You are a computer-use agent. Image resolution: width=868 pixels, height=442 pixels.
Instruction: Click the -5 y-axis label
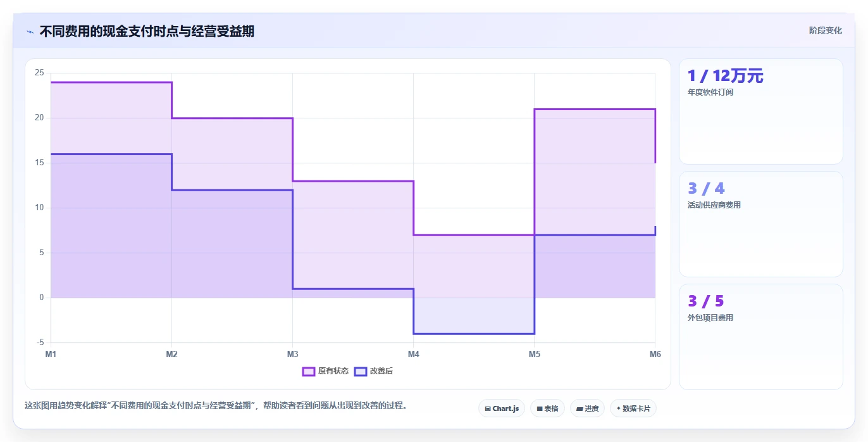pos(40,343)
